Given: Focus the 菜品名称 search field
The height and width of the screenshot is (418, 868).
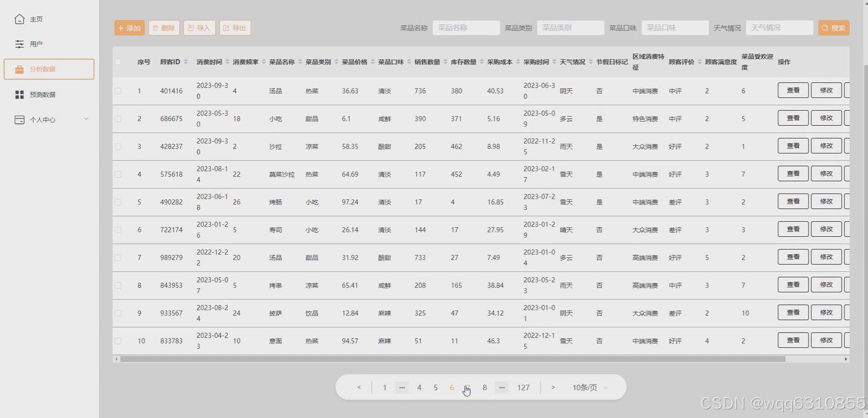Looking at the screenshot, I should 466,28.
